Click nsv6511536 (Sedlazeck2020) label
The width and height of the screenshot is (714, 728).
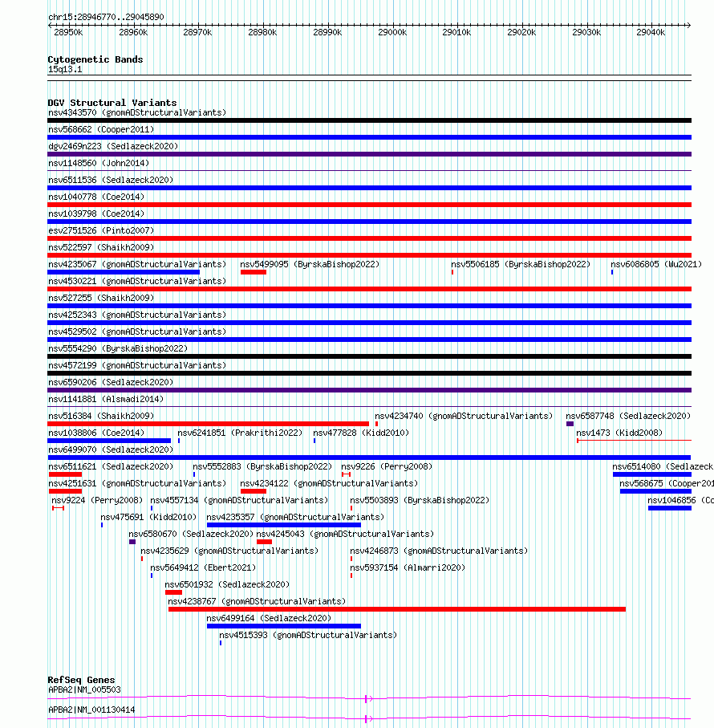(x=111, y=180)
